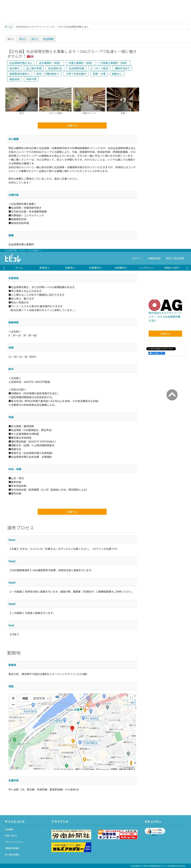
Task: Open 急募求人 in the nav bar
Action: [x=70, y=268]
